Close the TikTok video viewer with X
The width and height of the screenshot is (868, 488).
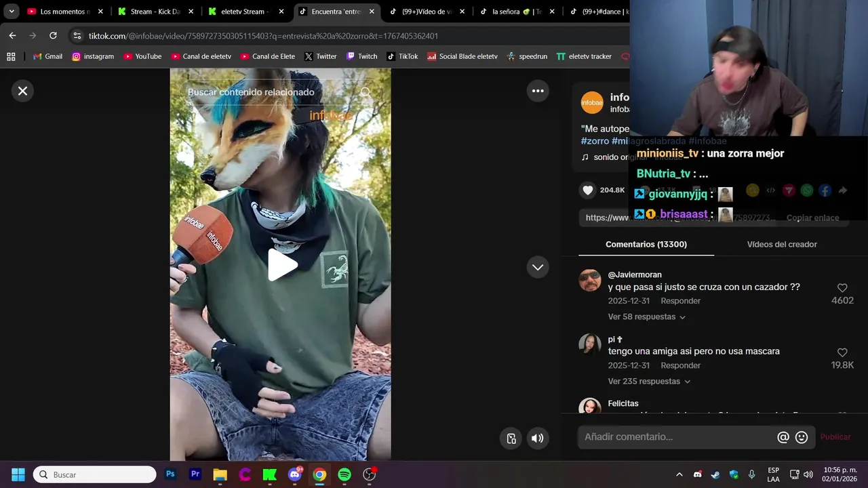22,91
